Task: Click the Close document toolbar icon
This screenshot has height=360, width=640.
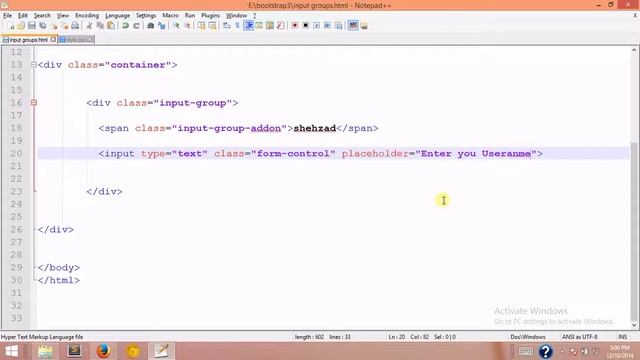Action: pyautogui.click(x=53, y=26)
